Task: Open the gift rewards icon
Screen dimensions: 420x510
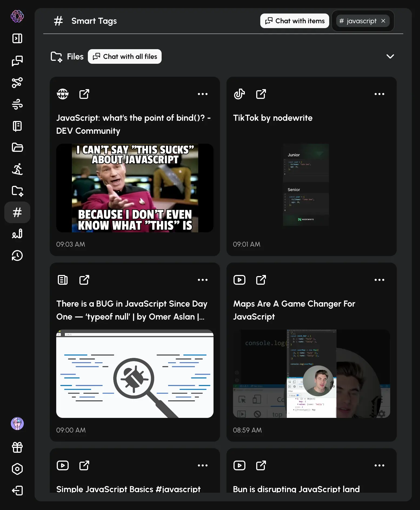Action: pos(17,447)
